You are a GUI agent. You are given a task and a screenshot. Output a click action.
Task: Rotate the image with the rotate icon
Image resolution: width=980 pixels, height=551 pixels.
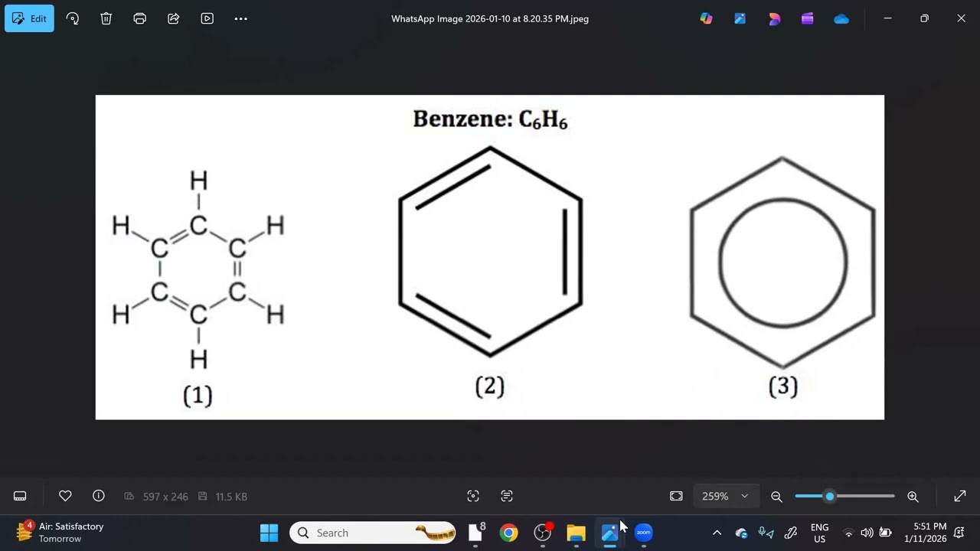[x=73, y=18]
